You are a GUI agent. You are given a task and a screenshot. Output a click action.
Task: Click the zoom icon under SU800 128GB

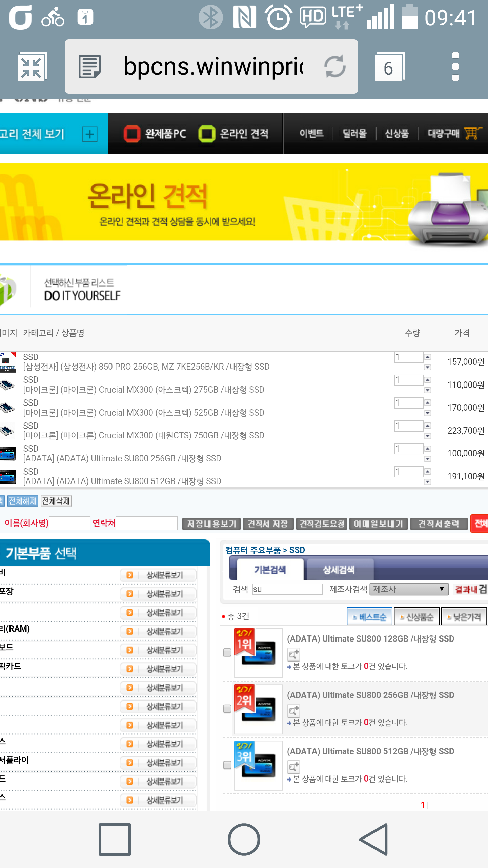[x=293, y=654]
